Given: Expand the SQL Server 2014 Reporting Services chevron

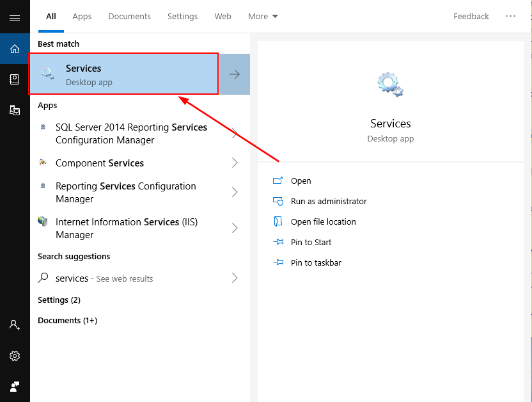Looking at the screenshot, I should (x=235, y=133).
